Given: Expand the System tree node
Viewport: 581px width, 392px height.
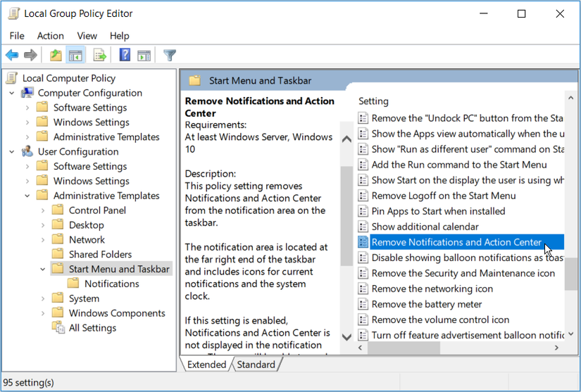Looking at the screenshot, I should coord(43,298).
